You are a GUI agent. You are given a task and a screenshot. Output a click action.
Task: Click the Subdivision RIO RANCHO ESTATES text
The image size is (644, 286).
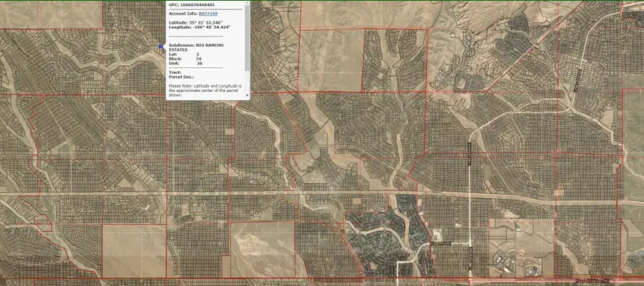tap(196, 47)
